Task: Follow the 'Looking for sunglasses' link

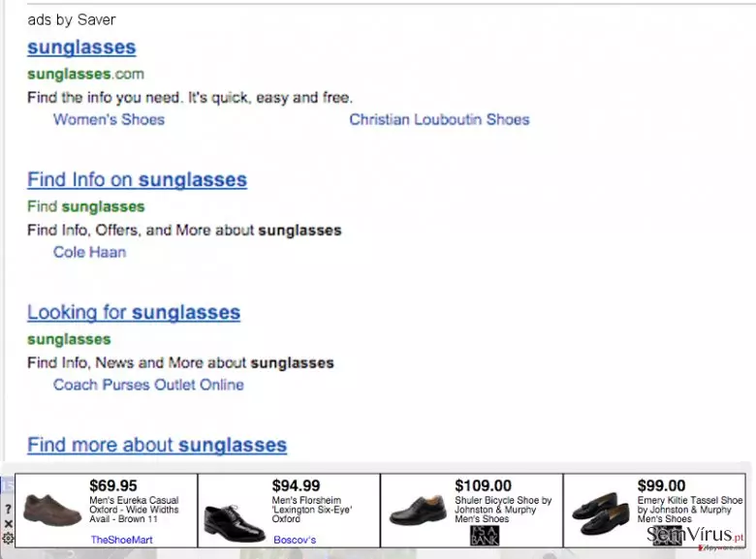Action: pyautogui.click(x=134, y=313)
